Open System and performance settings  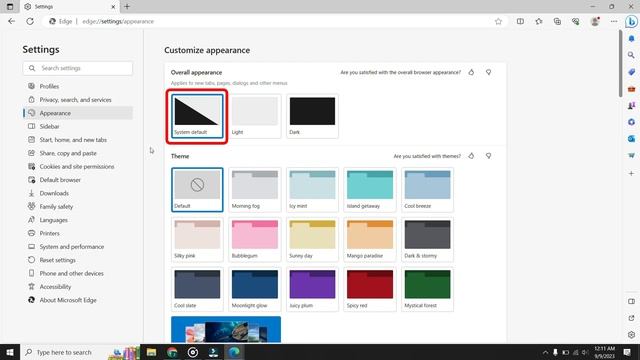(78, 247)
